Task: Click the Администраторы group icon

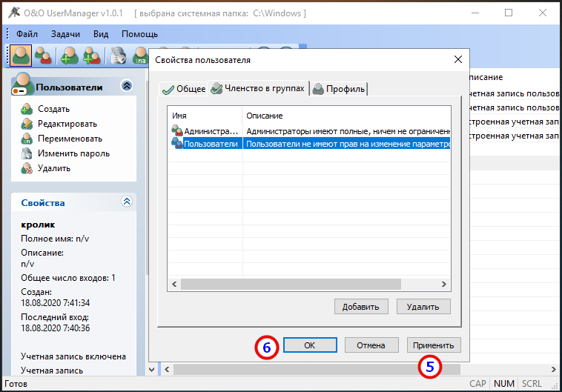Action: point(177,130)
